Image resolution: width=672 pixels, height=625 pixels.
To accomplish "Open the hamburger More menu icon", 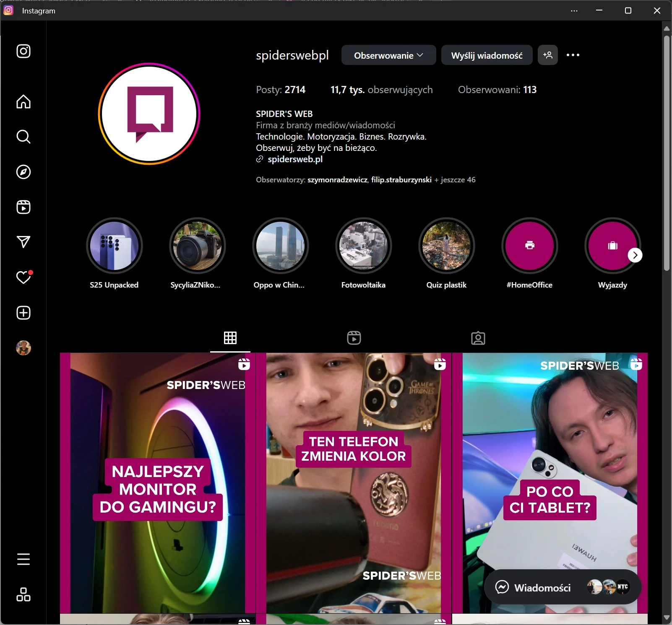I will [x=23, y=559].
